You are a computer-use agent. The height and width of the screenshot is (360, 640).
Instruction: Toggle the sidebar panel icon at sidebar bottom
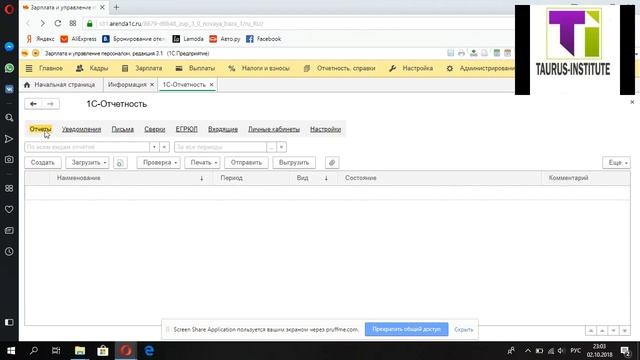coord(9,322)
